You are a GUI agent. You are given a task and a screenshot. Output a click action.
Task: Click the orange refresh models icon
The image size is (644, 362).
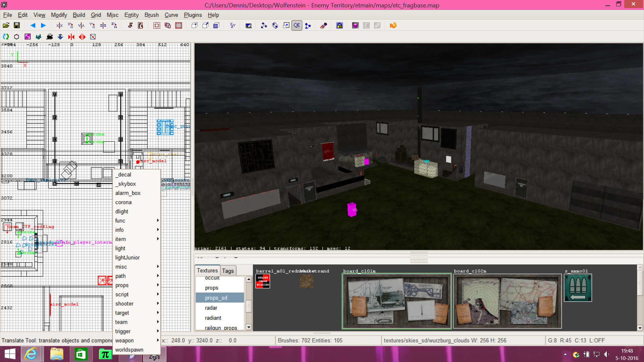[x=393, y=25]
